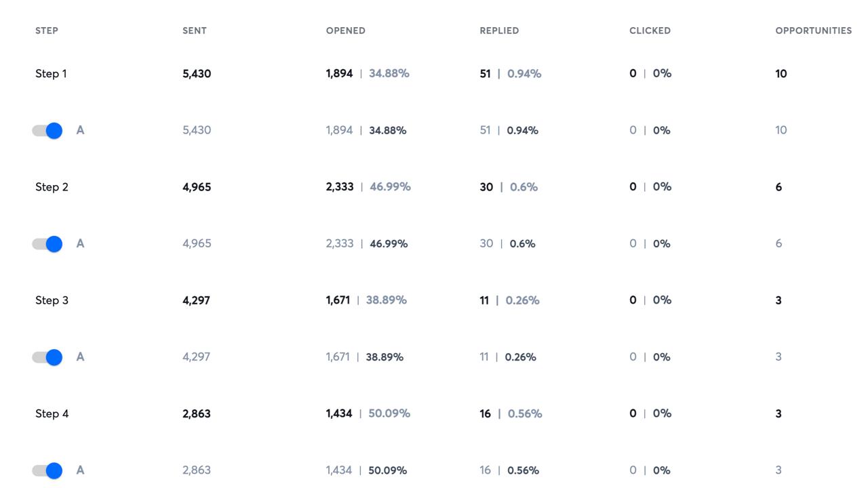
Task: Click the bold 5,430 sent count for Step 1
Action: (197, 74)
